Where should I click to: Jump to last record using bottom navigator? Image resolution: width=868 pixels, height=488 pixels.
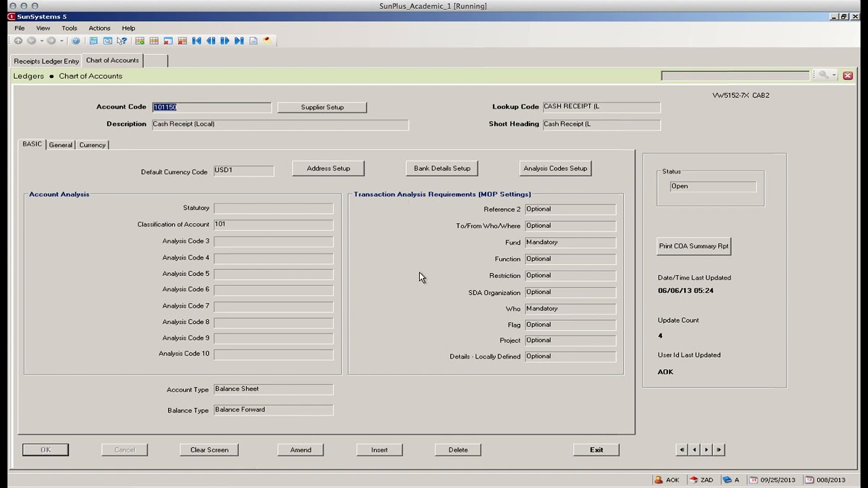(719, 450)
